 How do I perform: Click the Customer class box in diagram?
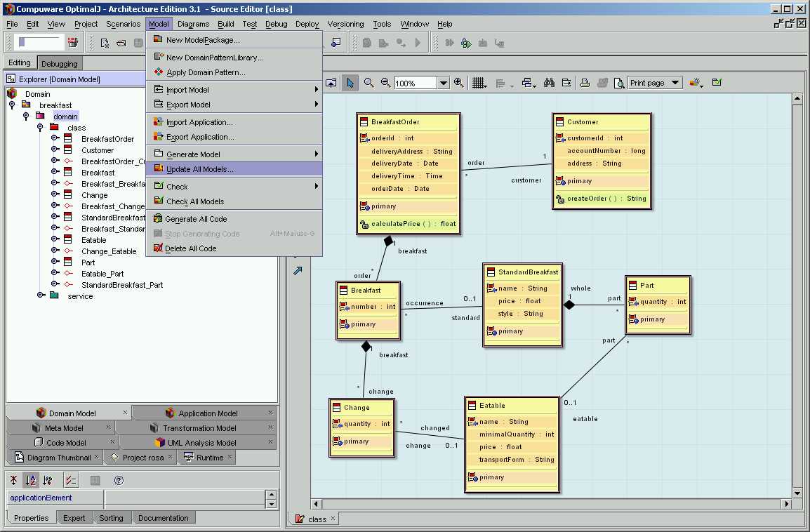coord(602,161)
